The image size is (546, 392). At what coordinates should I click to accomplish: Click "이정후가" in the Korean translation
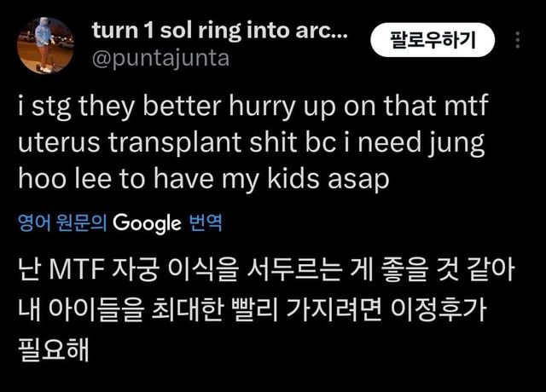pyautogui.click(x=455, y=310)
